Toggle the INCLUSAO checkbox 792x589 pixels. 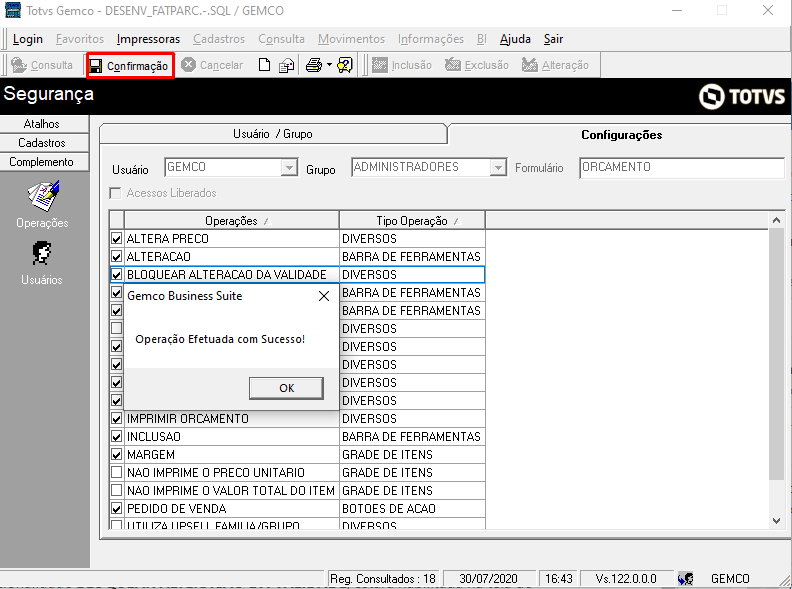pos(117,436)
